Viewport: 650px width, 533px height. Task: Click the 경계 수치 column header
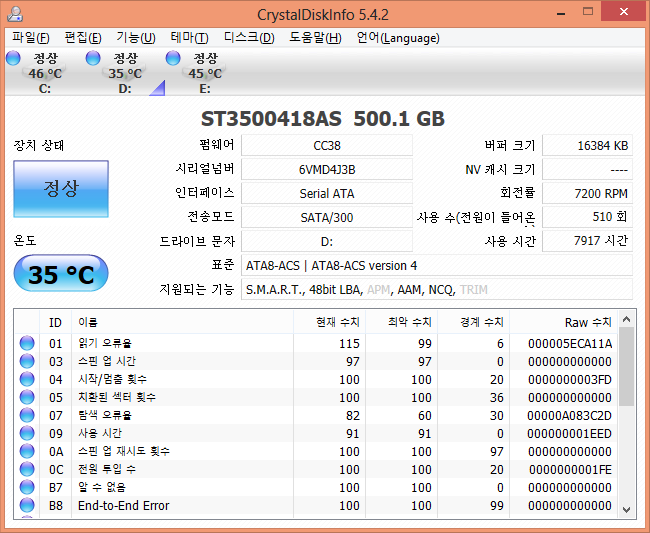[474, 322]
